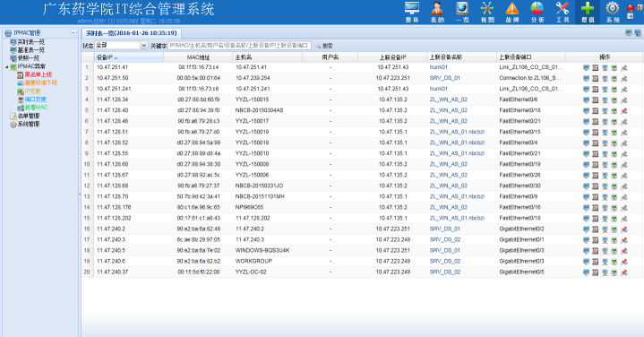Open ZL_WN_AS_01.nbcbzl link in row 11.47.128.51
Screen dimensions: 644x337
[x=457, y=132]
